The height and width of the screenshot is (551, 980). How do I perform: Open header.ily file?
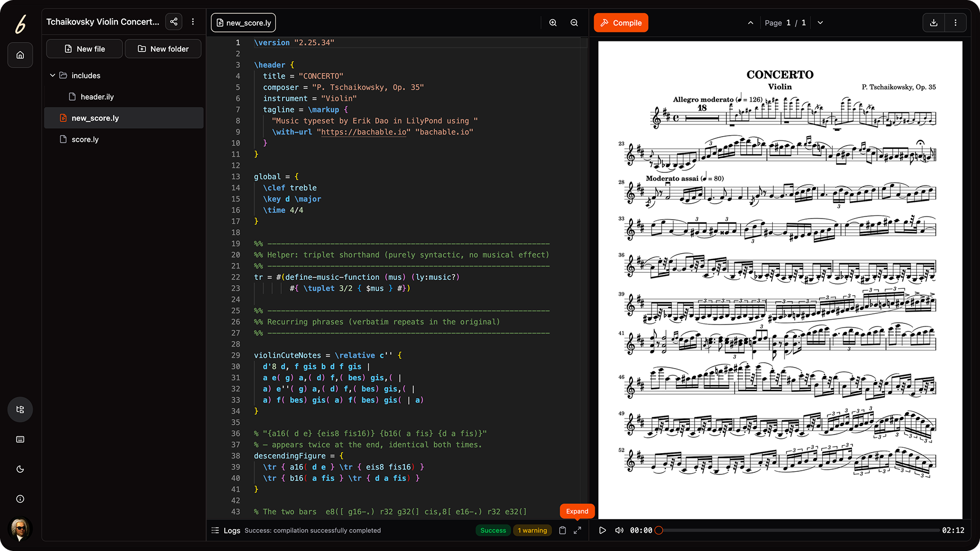tap(124, 97)
